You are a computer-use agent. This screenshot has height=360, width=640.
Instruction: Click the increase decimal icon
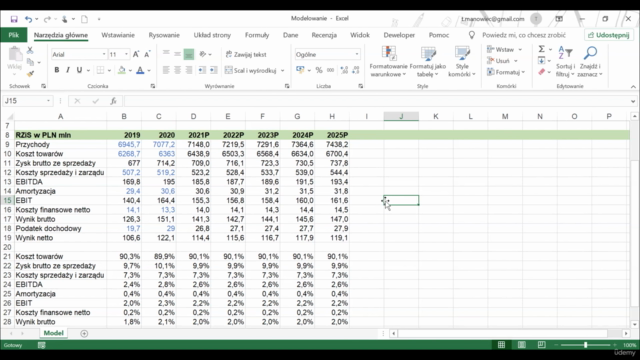344,70
